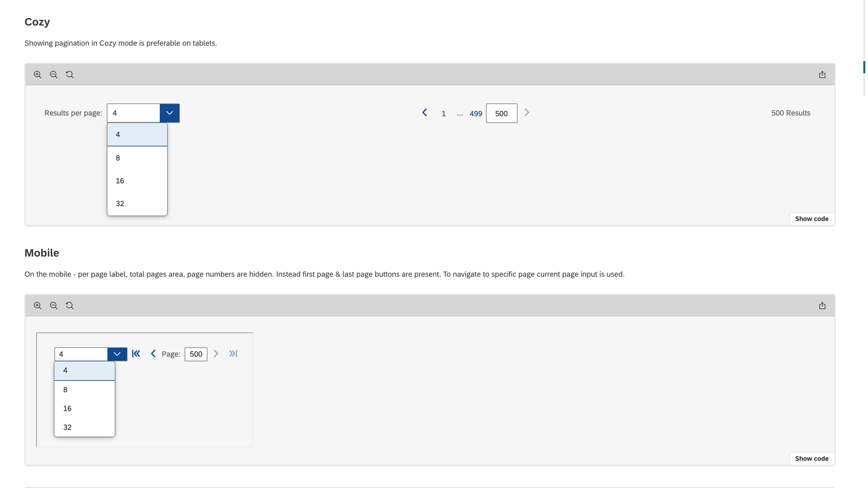The height and width of the screenshot is (493, 868).
Task: Jump to first page in Mobile pagination
Action: (136, 354)
